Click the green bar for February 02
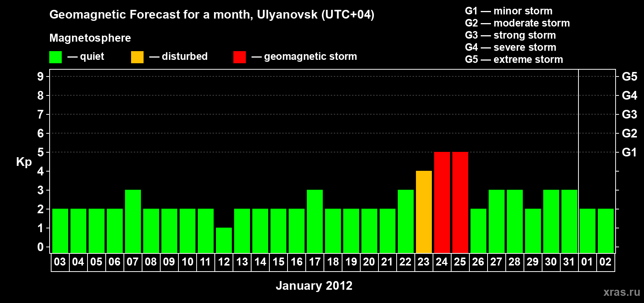Screen dimensions: 644x303 pyautogui.click(x=606, y=231)
